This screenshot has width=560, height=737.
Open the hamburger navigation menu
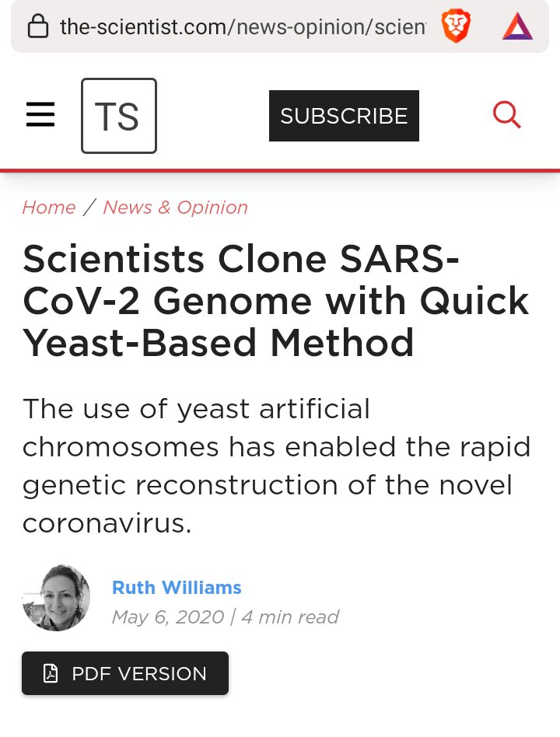click(40, 115)
